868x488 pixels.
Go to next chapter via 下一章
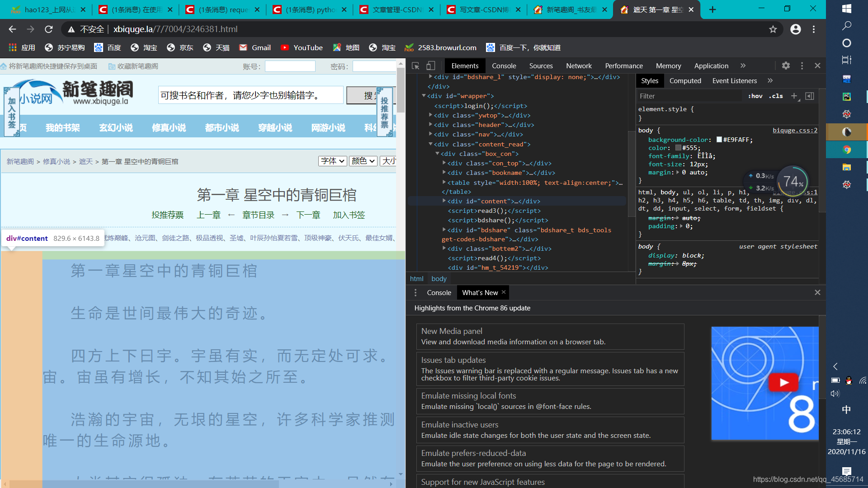[x=308, y=215]
